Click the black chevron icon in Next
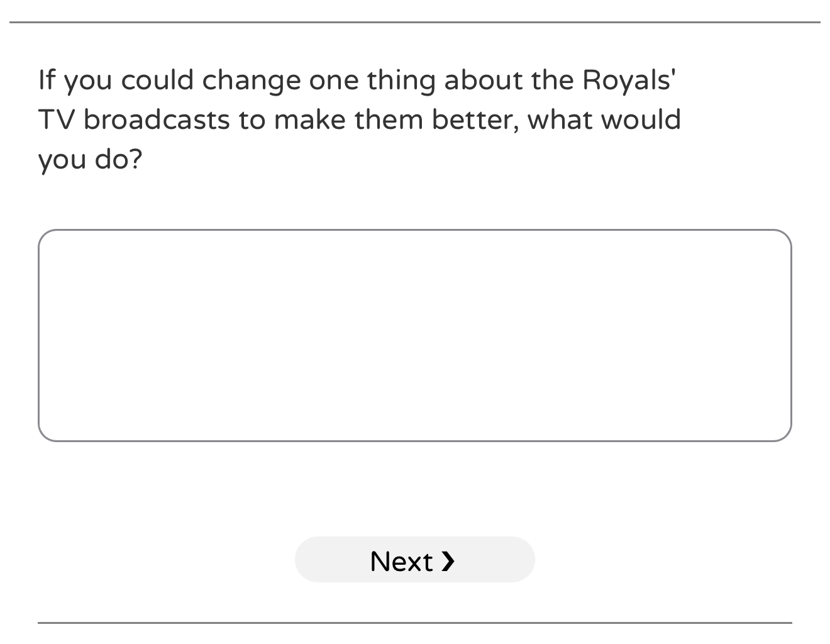830x644 pixels. pyautogui.click(x=448, y=560)
